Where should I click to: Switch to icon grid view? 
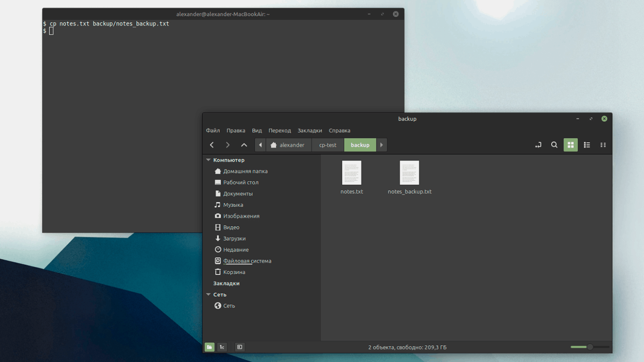point(570,145)
